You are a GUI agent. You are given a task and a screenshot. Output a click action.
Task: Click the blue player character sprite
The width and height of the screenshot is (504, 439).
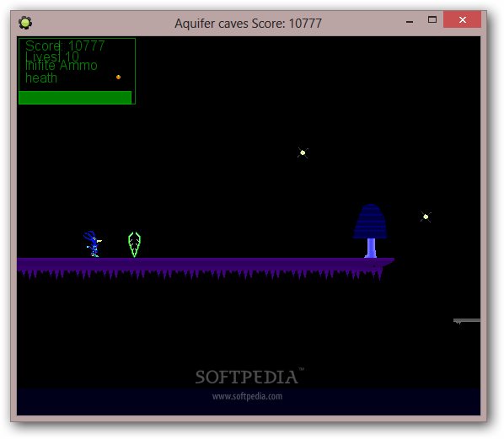click(x=93, y=244)
